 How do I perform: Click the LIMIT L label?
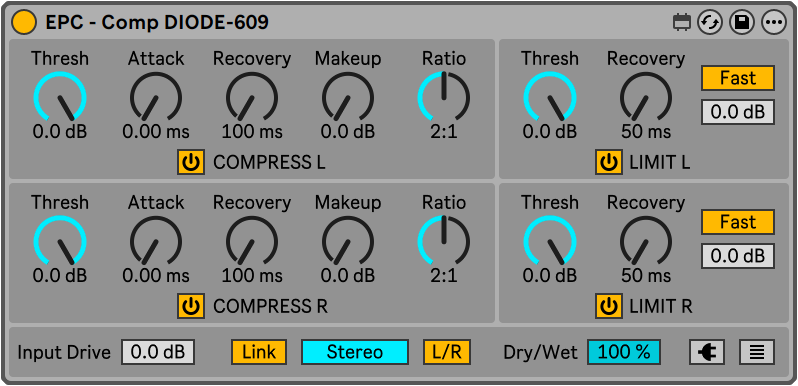pyautogui.click(x=660, y=163)
